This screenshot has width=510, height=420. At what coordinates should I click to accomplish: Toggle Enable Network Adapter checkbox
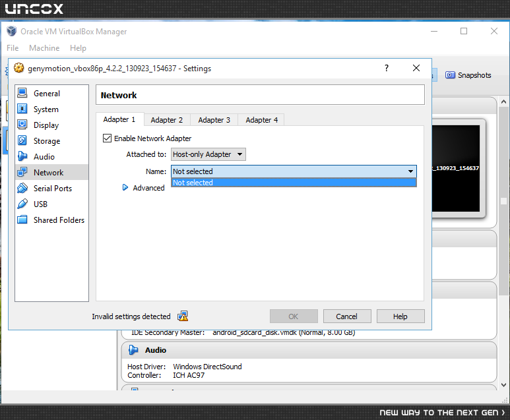(x=107, y=138)
